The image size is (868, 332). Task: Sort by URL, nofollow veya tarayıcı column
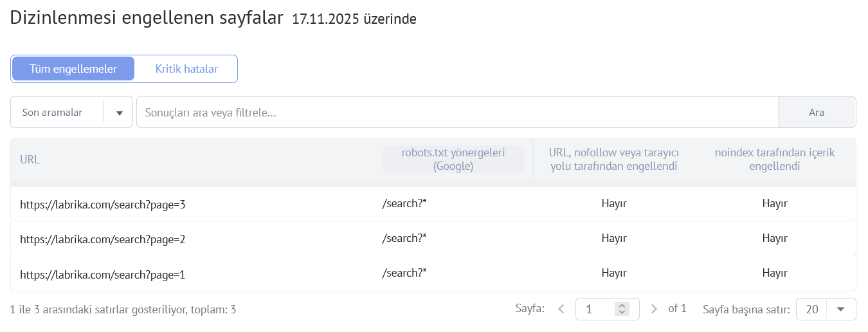613,160
